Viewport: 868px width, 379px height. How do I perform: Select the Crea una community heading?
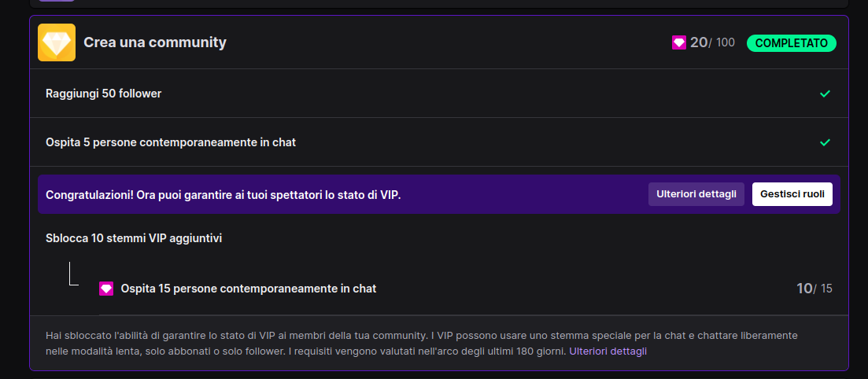(x=155, y=42)
